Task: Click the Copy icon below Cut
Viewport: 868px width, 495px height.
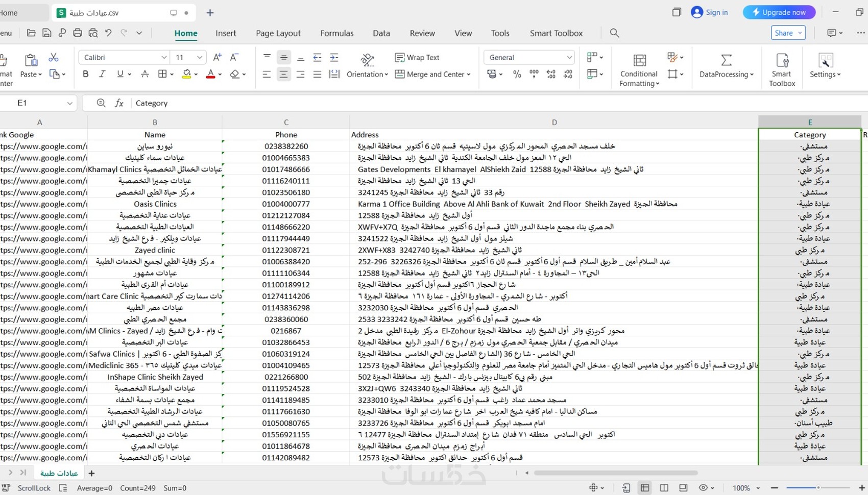Action: (54, 75)
